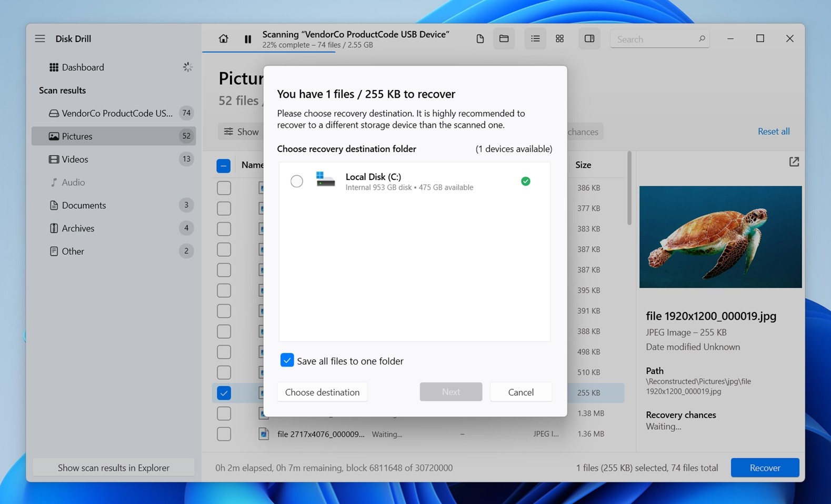Image resolution: width=831 pixels, height=504 pixels.
Task: Pause the scan with the pause icon
Action: coord(248,39)
